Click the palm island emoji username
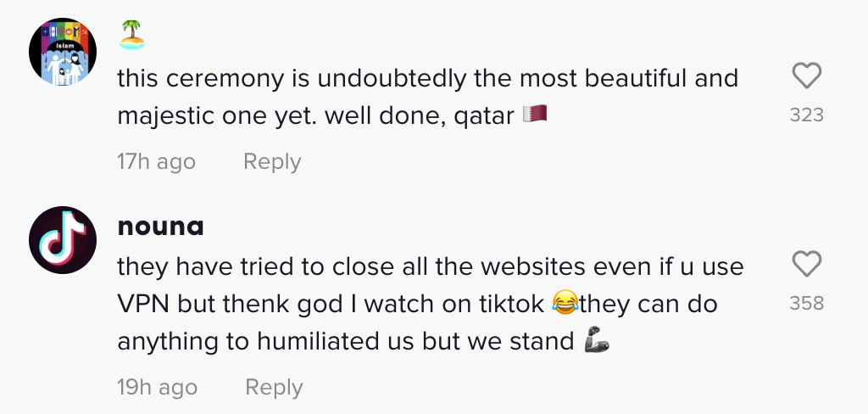The height and width of the screenshot is (414, 868). [132, 34]
